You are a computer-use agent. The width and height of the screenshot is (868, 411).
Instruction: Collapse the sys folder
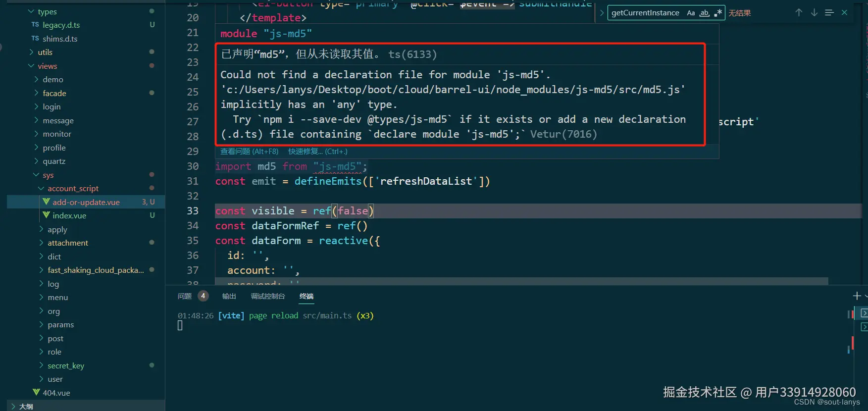[48, 175]
